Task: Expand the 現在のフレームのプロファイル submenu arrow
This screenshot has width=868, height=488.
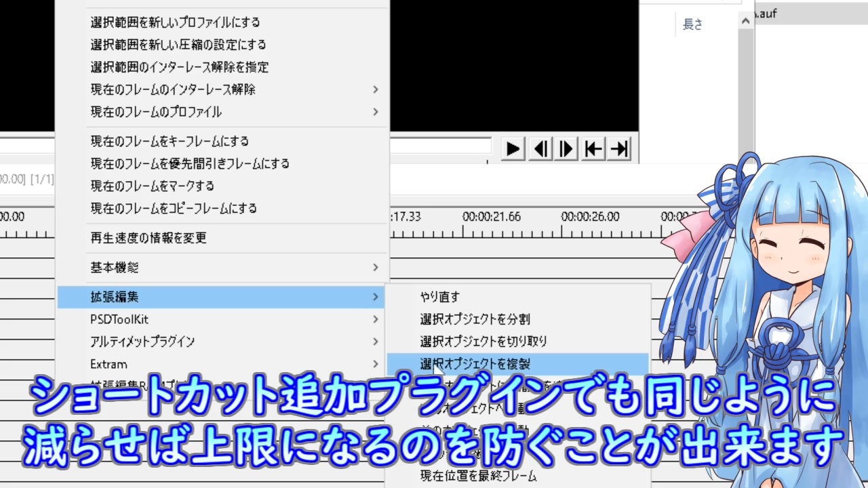Action: click(x=375, y=112)
